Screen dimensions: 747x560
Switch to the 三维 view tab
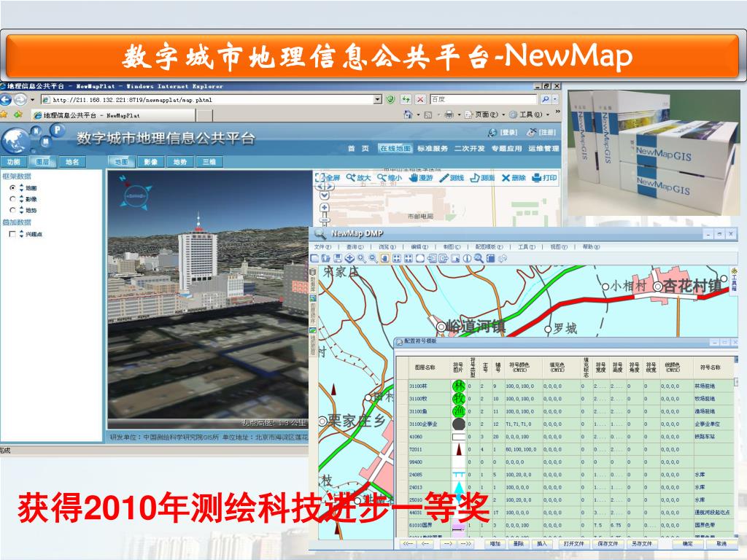click(209, 162)
